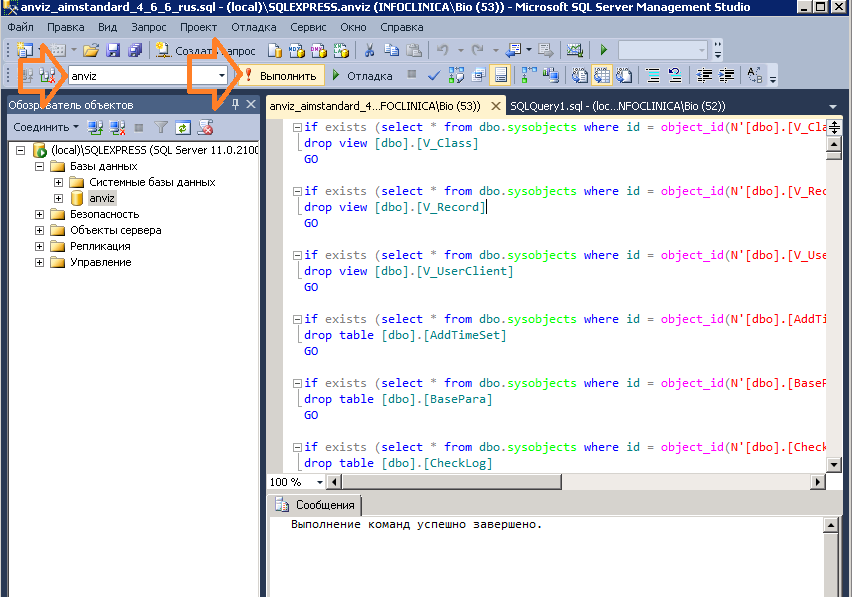Viewport: 852px width, 597px height.
Task: Click the Activity Monitor chart icon
Action: click(575, 51)
